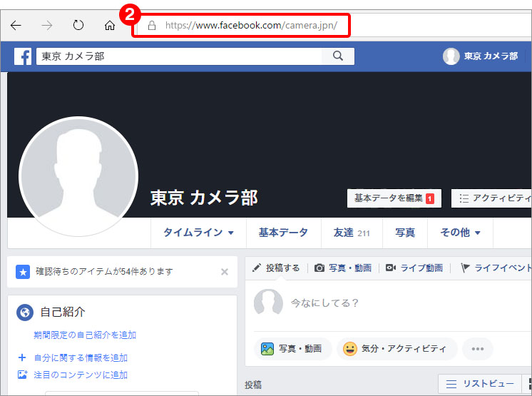Click the padlock icon in the address bar
Viewport: 532px width, 396px height.
click(x=152, y=26)
